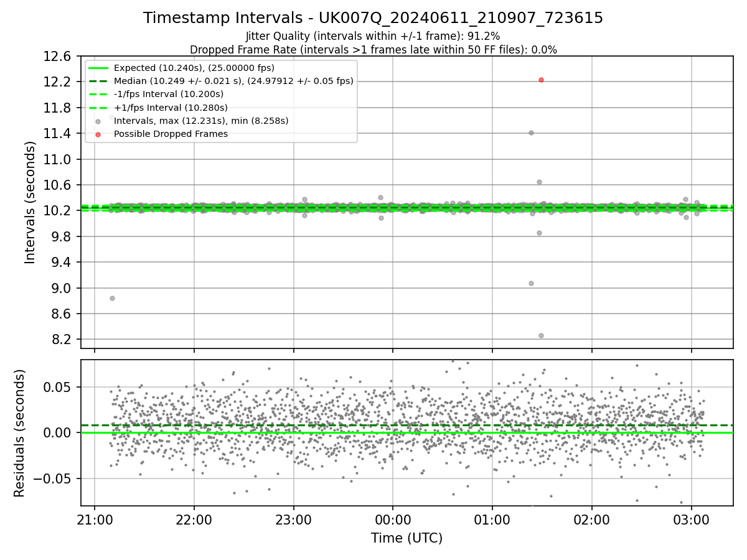Click the '9.8' y-axis tick label
Screen dimensions: 747x560
[62, 236]
